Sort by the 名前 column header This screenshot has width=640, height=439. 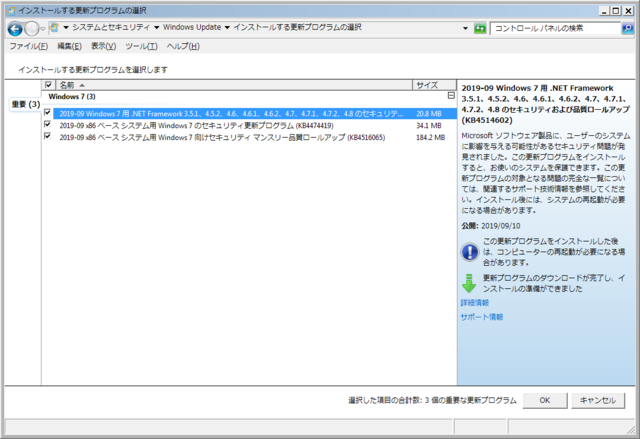pyautogui.click(x=234, y=85)
